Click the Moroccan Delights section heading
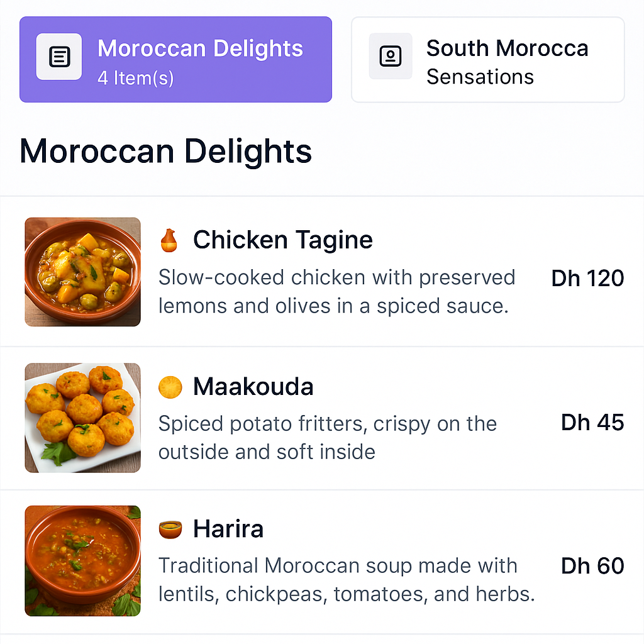Screen dimensions: 644x644 (x=166, y=152)
